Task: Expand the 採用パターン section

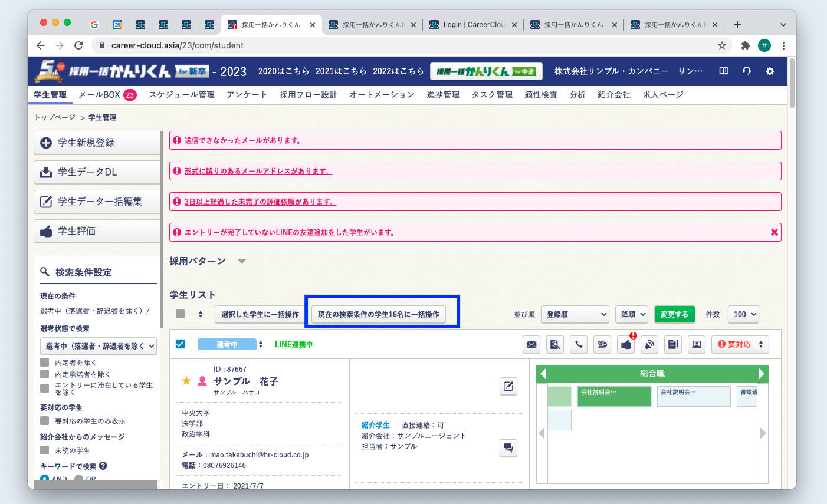Action: [241, 261]
